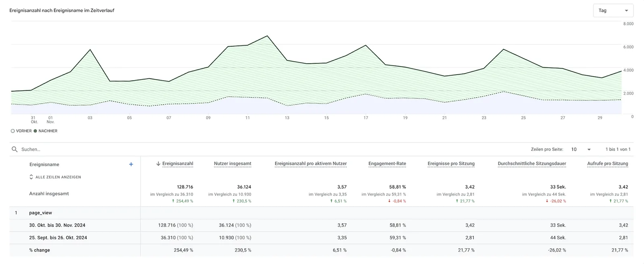
Task: Click total event count 128.716
Action: point(185,187)
